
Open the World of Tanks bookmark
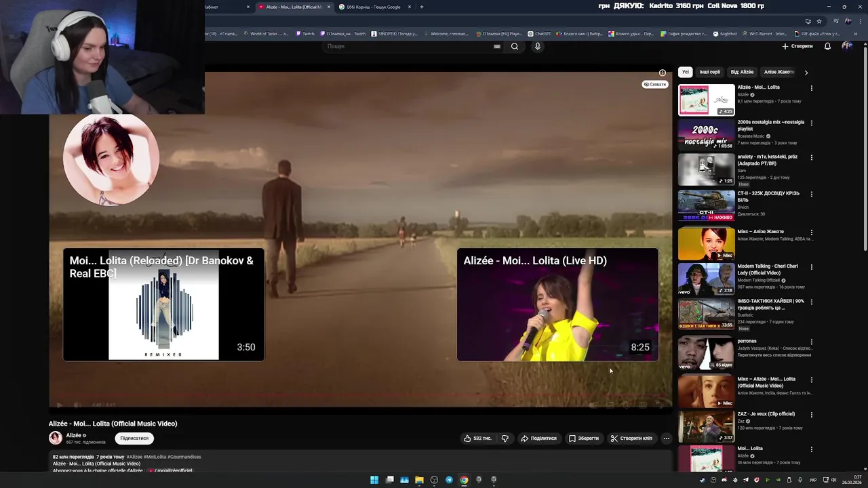(267, 33)
